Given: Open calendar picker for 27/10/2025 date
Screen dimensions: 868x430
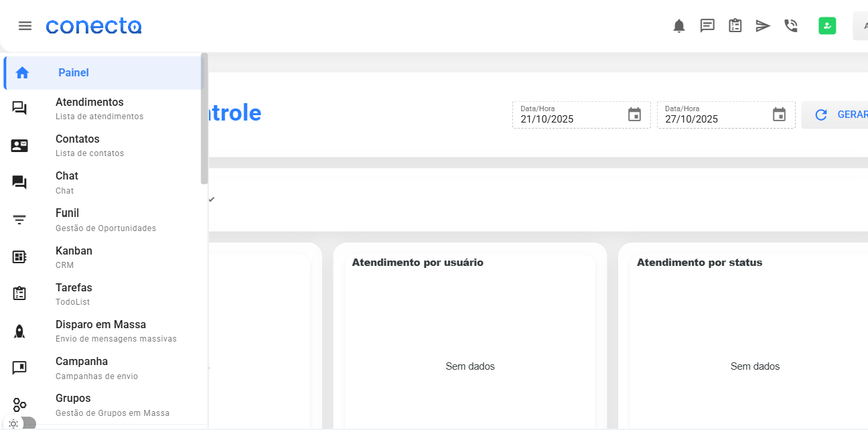Looking at the screenshot, I should (x=779, y=115).
